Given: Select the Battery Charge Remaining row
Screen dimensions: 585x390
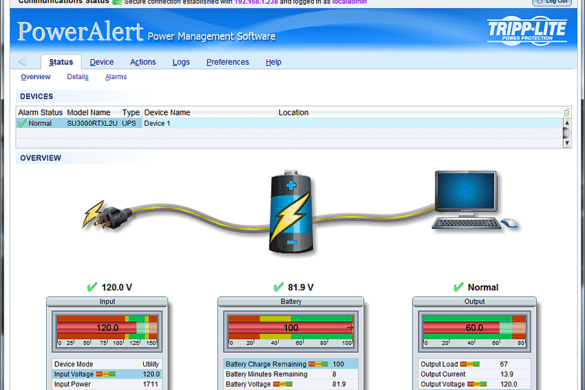Looking at the screenshot, I should (291, 364).
